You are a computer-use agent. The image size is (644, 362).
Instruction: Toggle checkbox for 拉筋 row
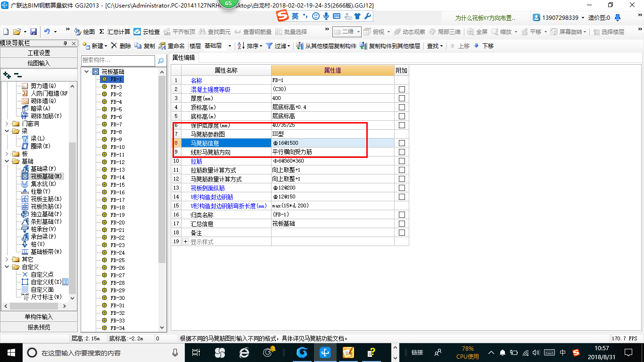tap(402, 161)
